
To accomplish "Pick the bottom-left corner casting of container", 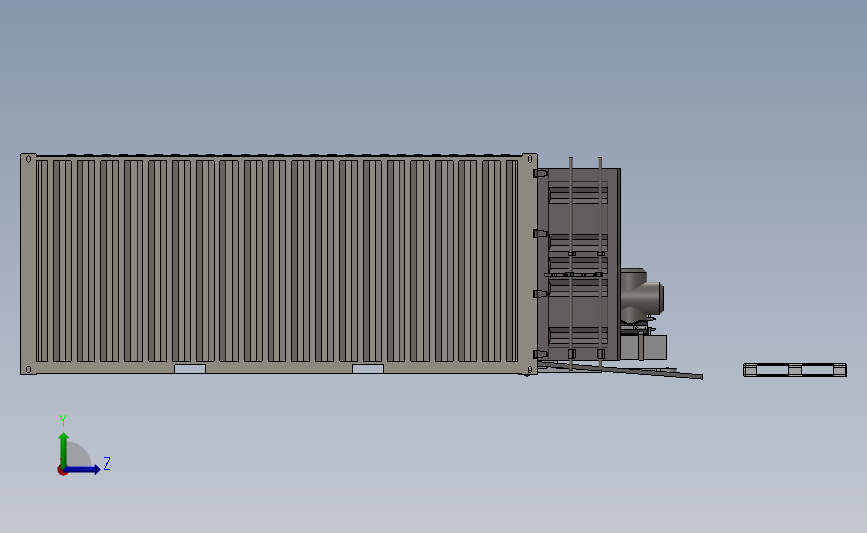I will [x=28, y=369].
